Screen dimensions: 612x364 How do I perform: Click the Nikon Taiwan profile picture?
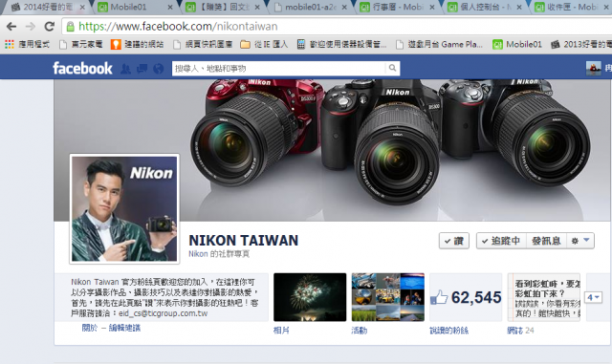tap(124, 208)
